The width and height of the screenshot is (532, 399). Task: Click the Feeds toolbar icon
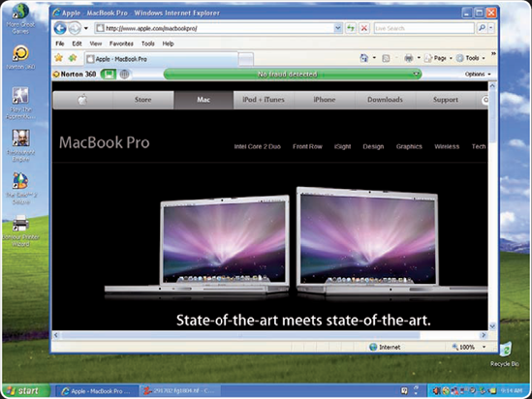pyautogui.click(x=386, y=58)
